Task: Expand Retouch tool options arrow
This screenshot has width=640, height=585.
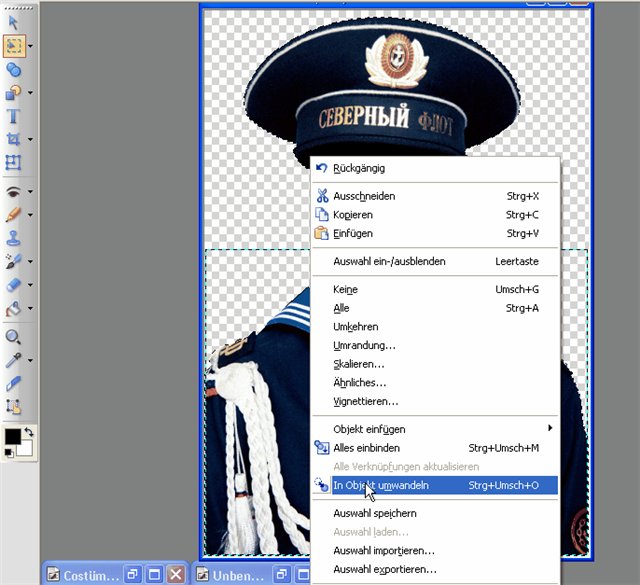Action: click(x=31, y=261)
